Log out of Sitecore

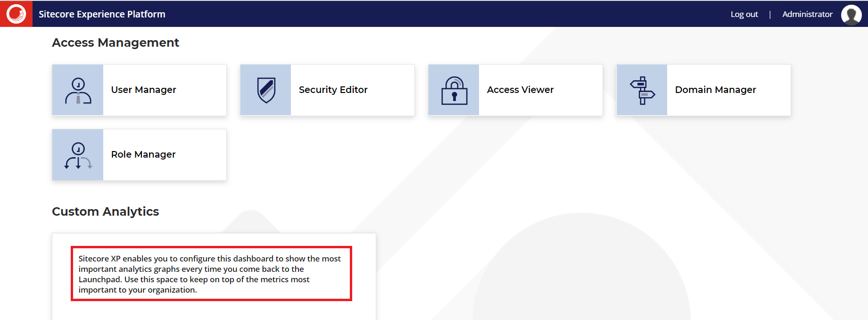pyautogui.click(x=744, y=14)
